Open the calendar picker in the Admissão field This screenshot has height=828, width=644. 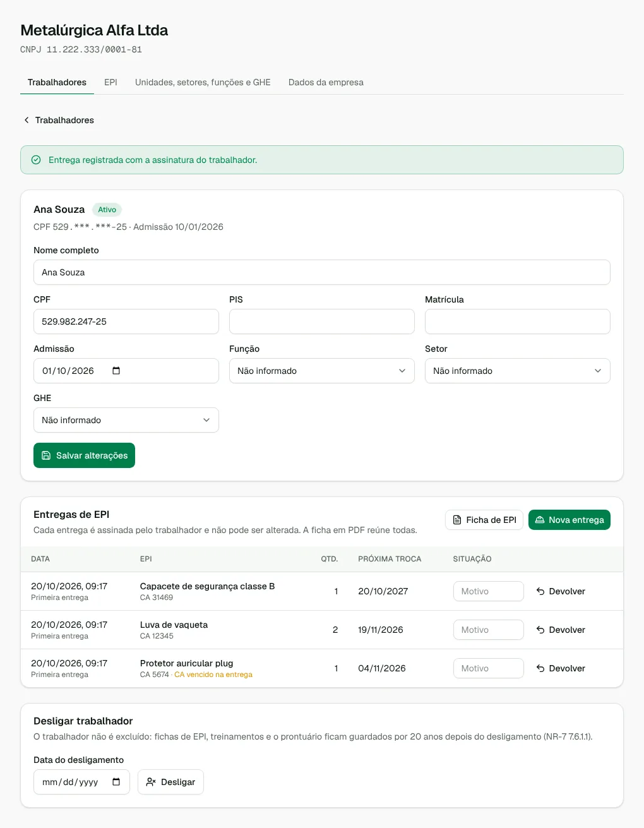click(x=116, y=371)
